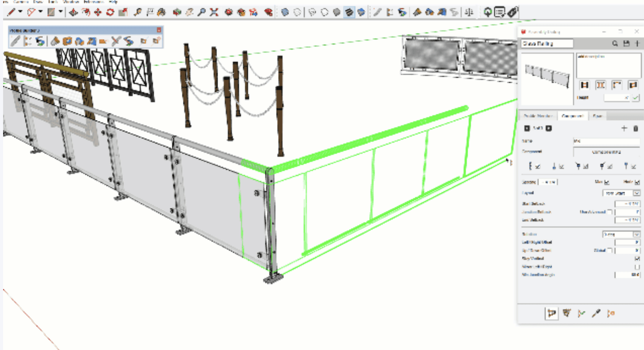The image size is (644, 350).
Task: Toggle the Stay Vertical checkbox
Action: 637,258
